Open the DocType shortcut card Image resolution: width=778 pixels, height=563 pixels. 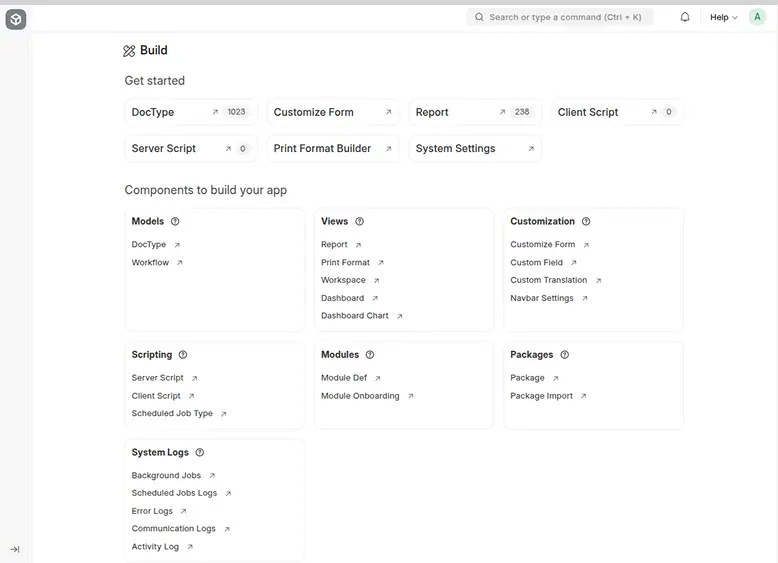[191, 112]
